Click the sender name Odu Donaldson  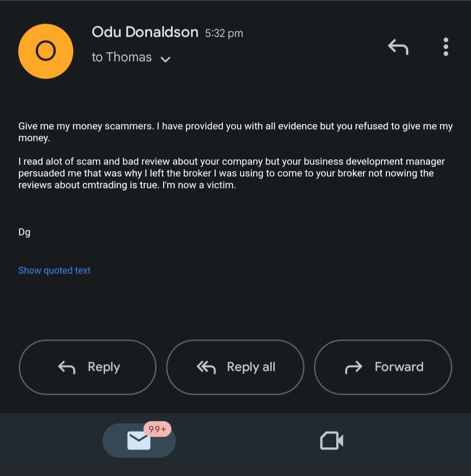pyautogui.click(x=145, y=32)
